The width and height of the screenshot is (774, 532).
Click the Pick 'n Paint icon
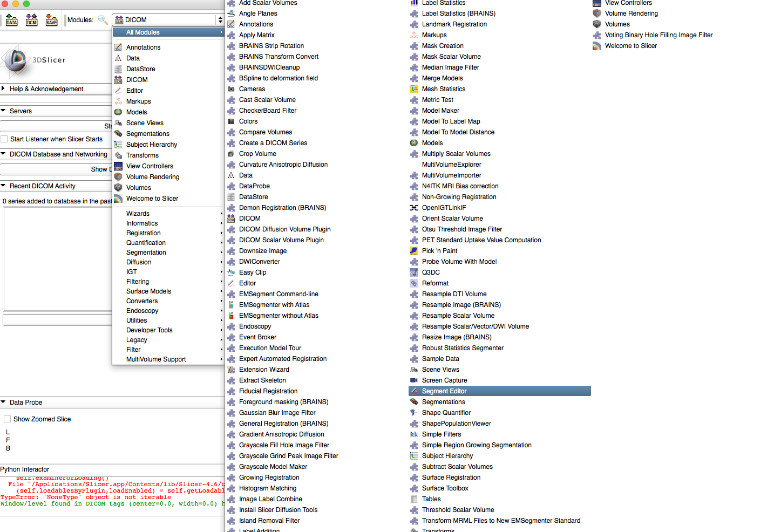tap(414, 251)
